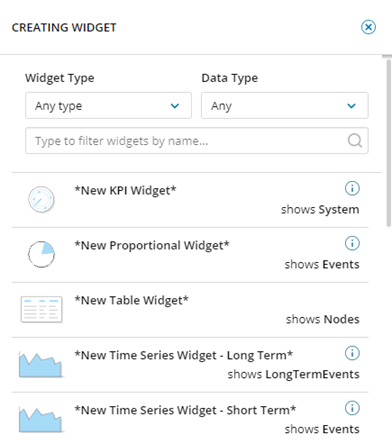Show info for Time Series Long Term widget
392x444 pixels.
(352, 353)
